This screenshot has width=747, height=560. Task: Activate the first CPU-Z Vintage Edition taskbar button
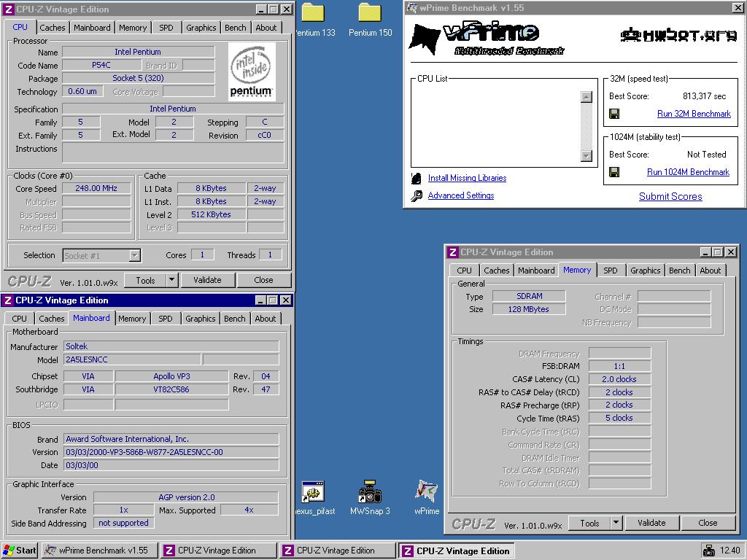(x=218, y=551)
